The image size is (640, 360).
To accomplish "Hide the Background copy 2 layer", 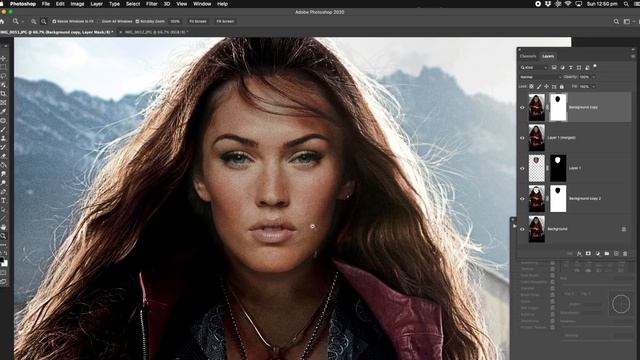I will (522, 198).
